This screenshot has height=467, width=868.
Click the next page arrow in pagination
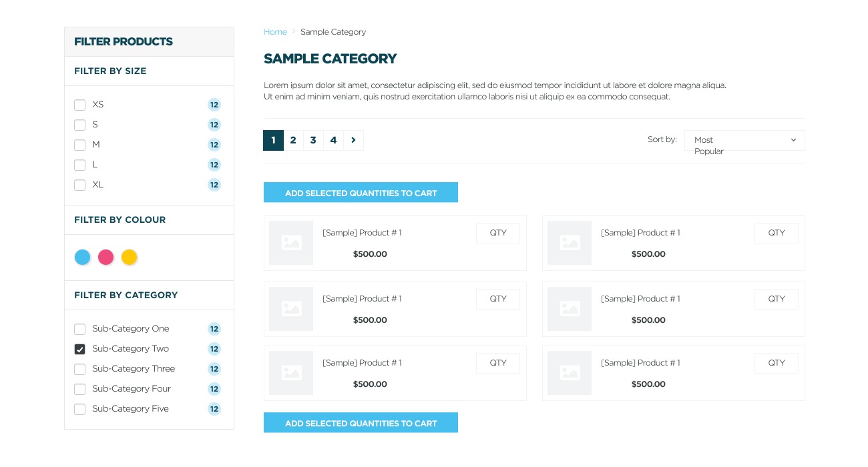point(353,140)
